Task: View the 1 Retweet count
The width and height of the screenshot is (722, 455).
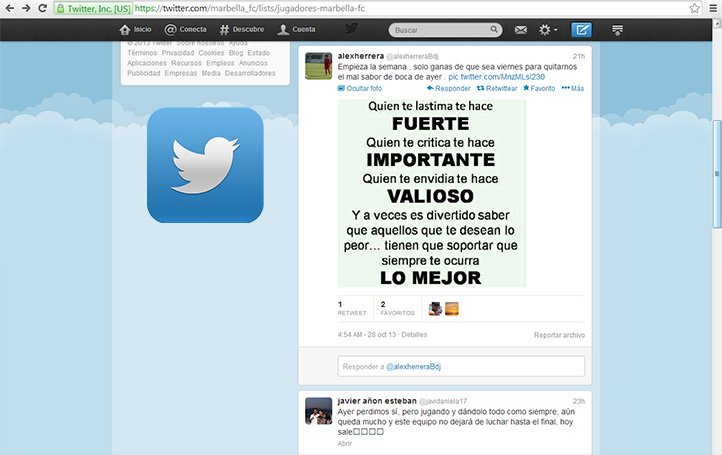Action: (x=352, y=309)
